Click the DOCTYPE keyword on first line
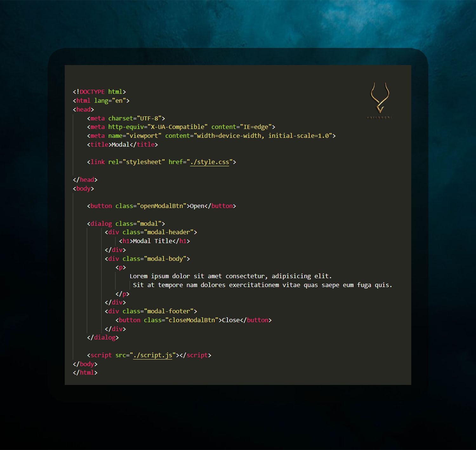The height and width of the screenshot is (450, 476). coord(92,92)
